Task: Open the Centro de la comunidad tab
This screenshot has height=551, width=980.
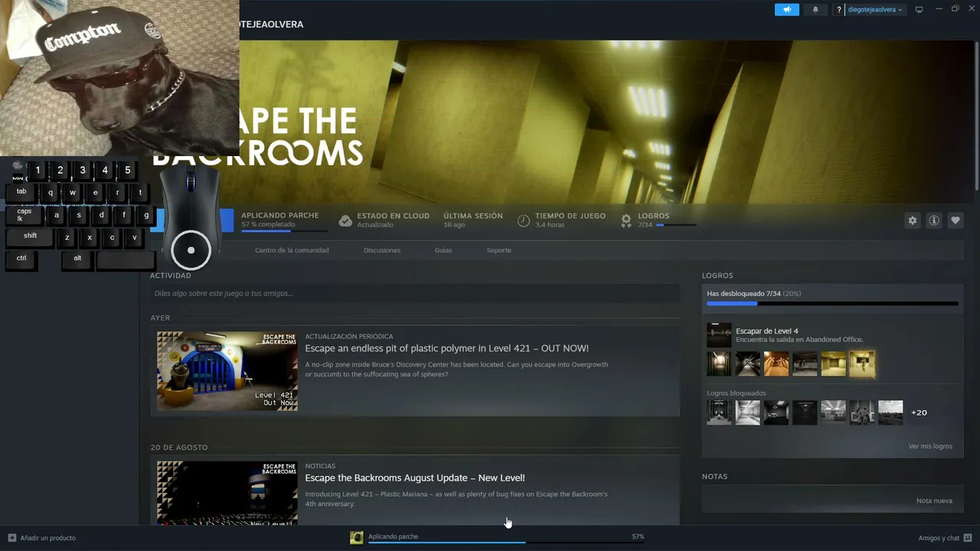Action: (x=292, y=250)
